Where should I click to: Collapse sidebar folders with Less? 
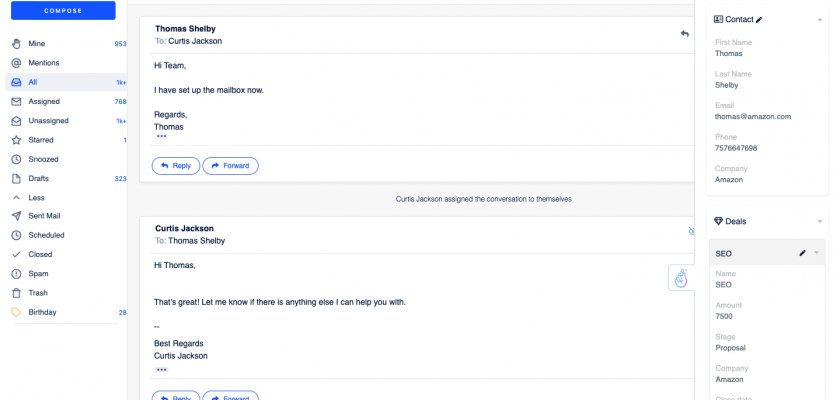pyautogui.click(x=36, y=198)
